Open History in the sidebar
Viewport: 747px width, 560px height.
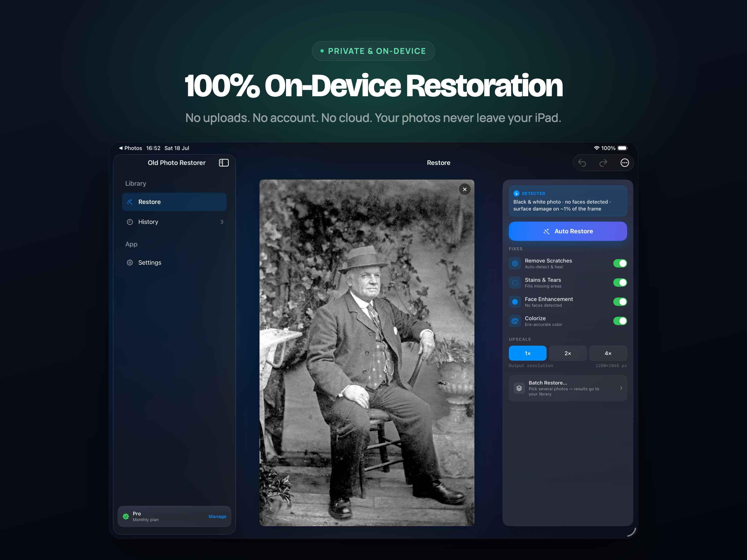click(174, 222)
